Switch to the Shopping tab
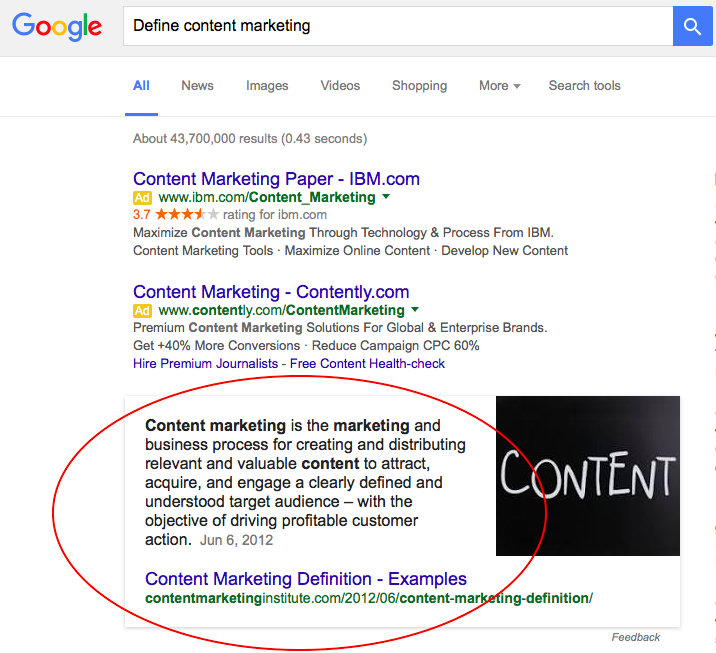 coord(419,85)
